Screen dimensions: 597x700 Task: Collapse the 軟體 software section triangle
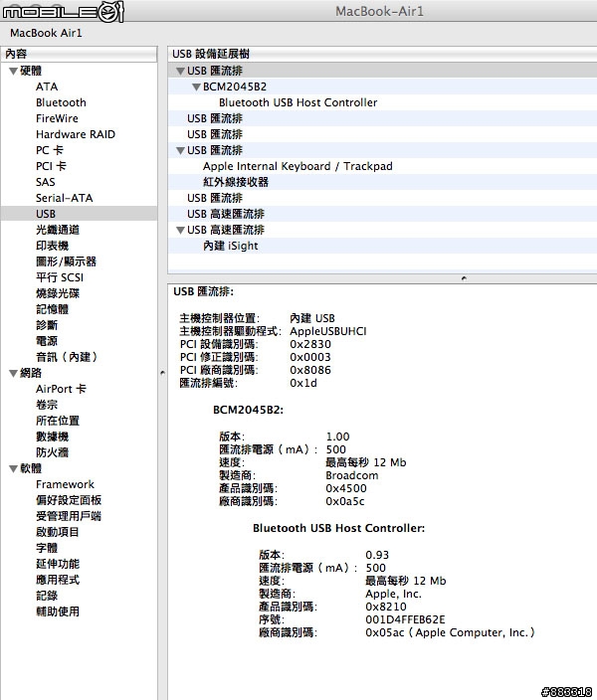[13, 468]
